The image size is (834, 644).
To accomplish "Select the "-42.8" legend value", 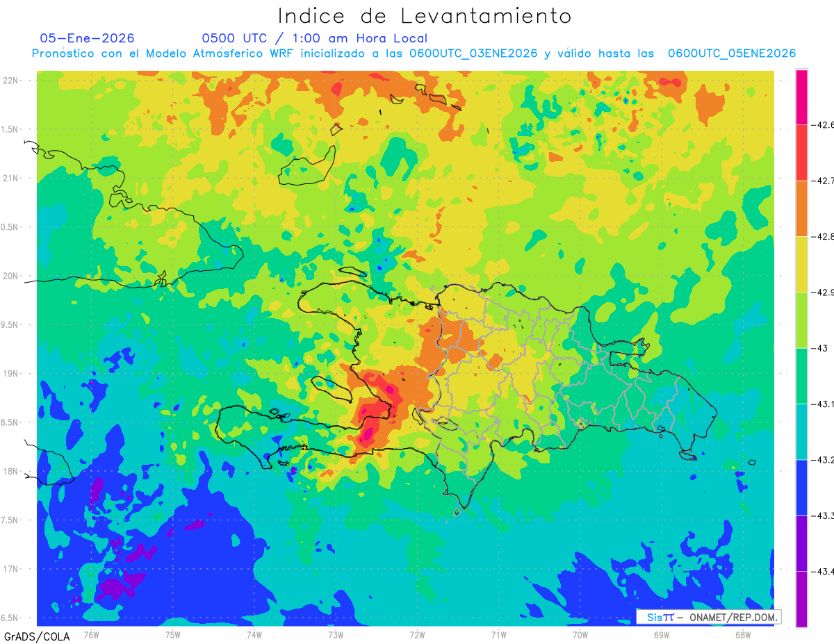I will [x=821, y=236].
